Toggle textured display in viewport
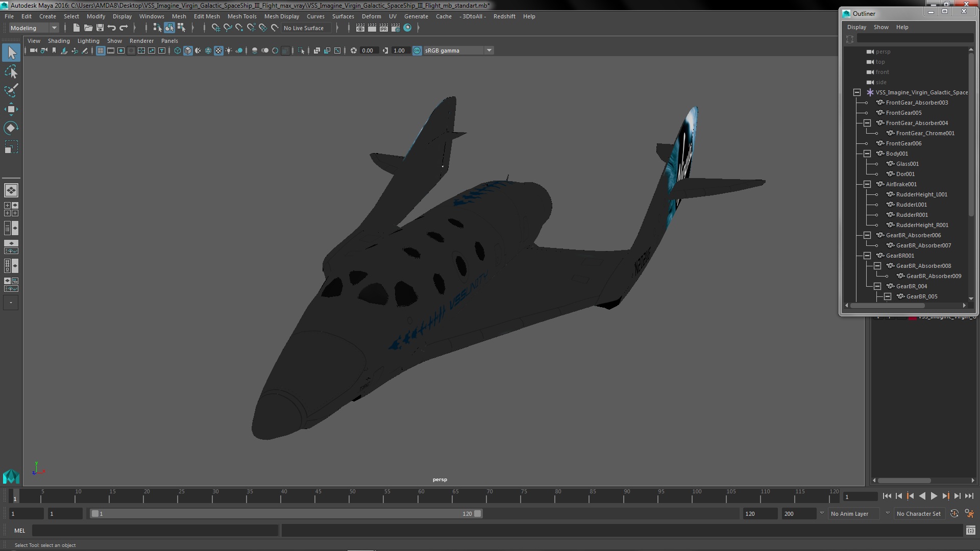The width and height of the screenshot is (980, 551). click(218, 51)
